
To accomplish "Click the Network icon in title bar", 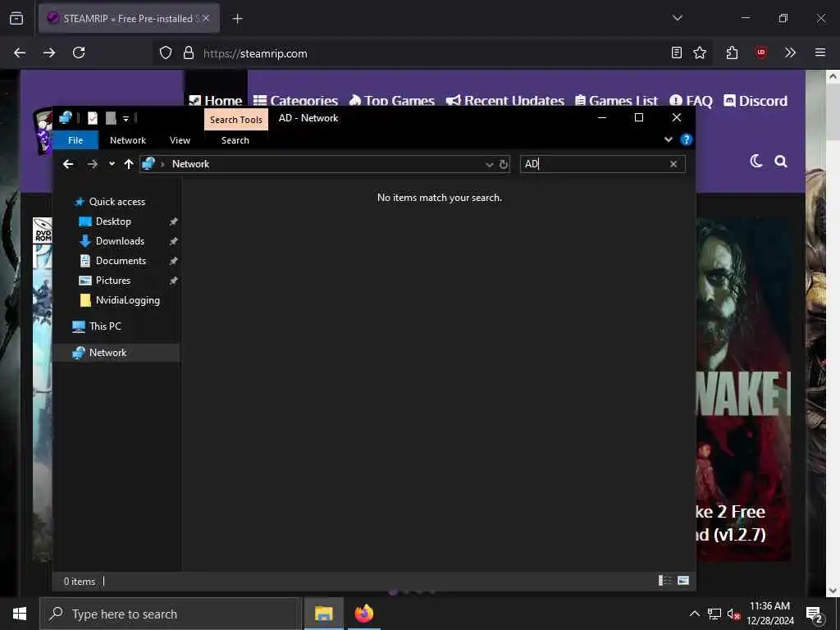I will 66,118.
